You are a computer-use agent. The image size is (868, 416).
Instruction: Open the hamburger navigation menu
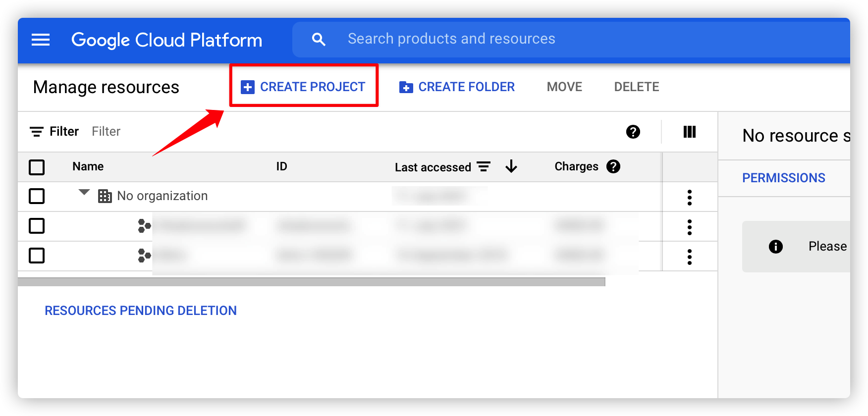(x=41, y=40)
